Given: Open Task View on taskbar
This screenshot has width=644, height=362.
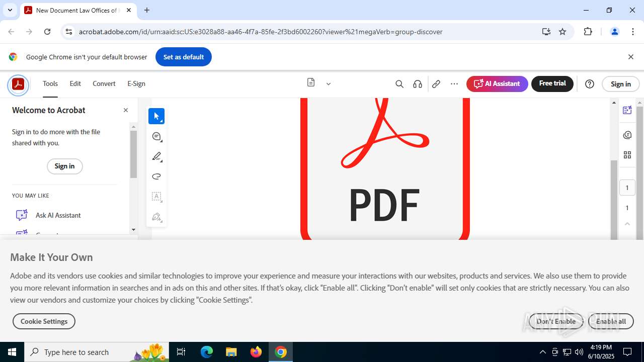Looking at the screenshot, I should pos(181,352).
